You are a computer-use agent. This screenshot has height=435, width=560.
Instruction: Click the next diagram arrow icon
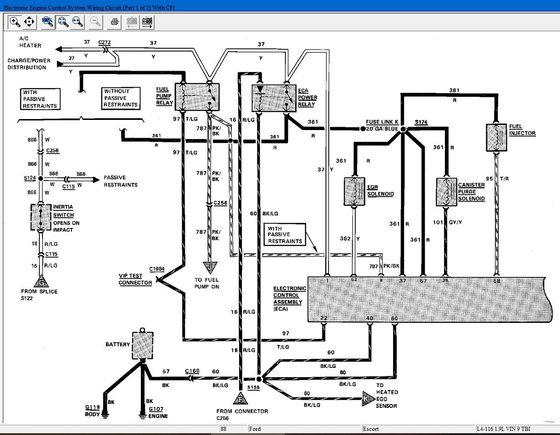click(x=147, y=22)
